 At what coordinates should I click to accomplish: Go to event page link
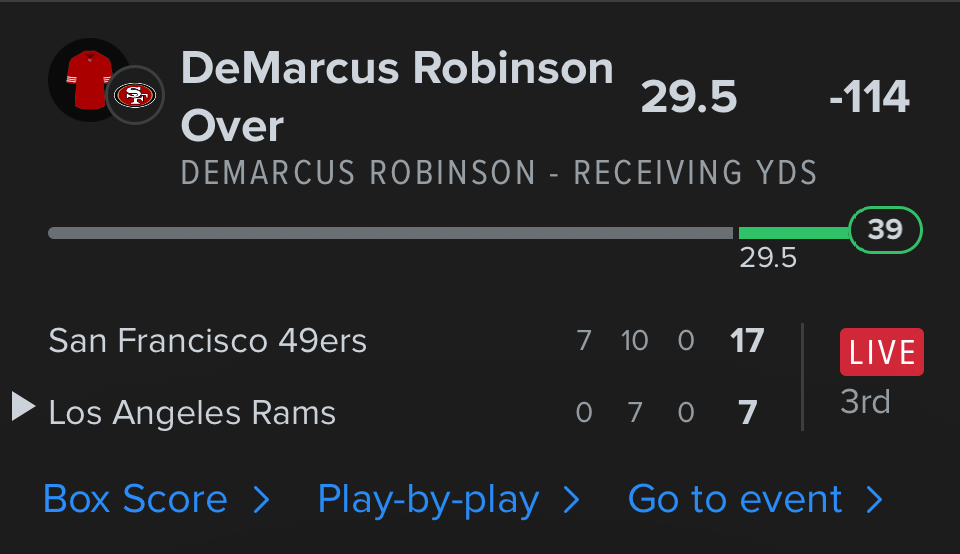(735, 499)
